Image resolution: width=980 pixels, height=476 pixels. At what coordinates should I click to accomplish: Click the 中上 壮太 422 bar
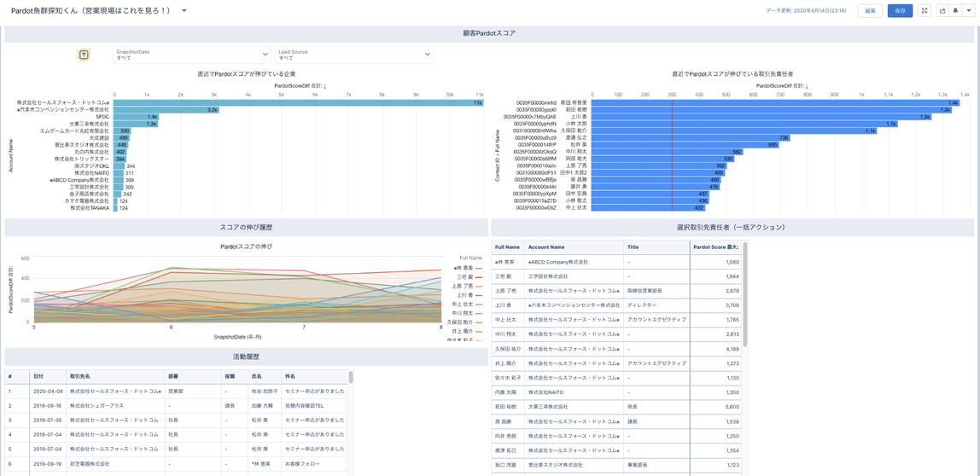pos(648,208)
